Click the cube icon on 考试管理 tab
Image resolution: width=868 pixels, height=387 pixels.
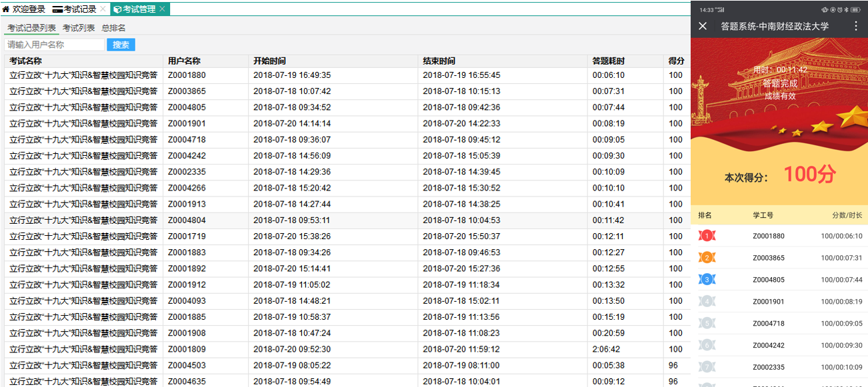tap(117, 9)
